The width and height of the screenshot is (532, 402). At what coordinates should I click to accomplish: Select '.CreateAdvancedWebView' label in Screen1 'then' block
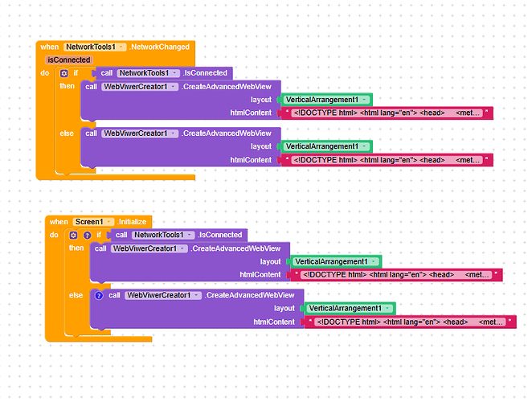point(235,248)
